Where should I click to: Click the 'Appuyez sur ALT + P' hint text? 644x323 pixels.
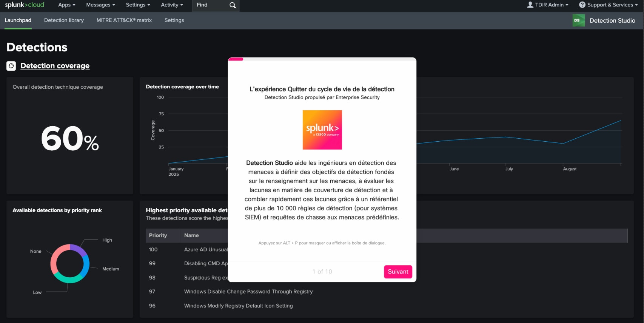[x=322, y=243]
